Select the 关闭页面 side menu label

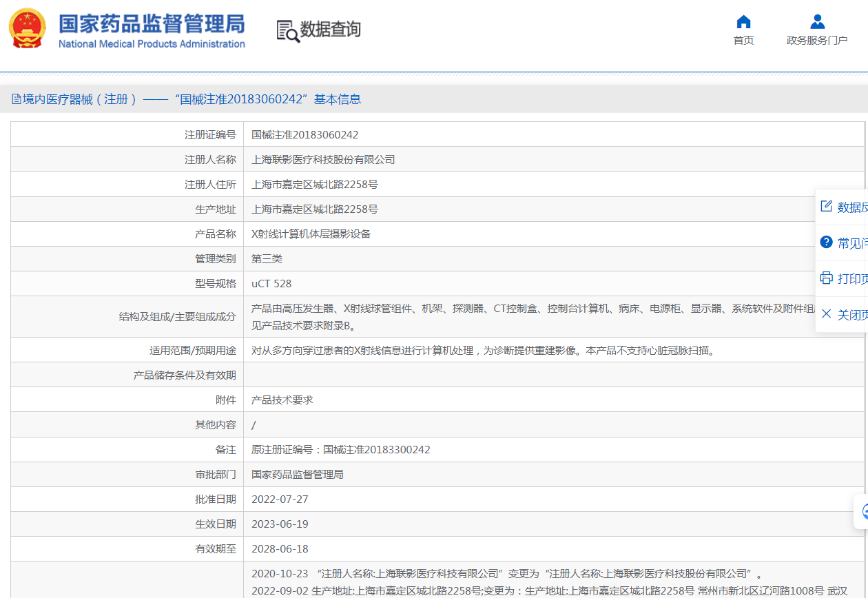pos(852,315)
